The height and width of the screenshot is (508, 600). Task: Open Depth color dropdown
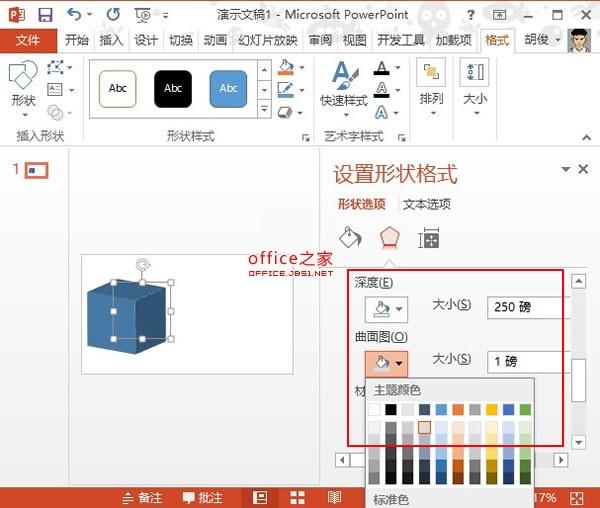pyautogui.click(x=386, y=309)
